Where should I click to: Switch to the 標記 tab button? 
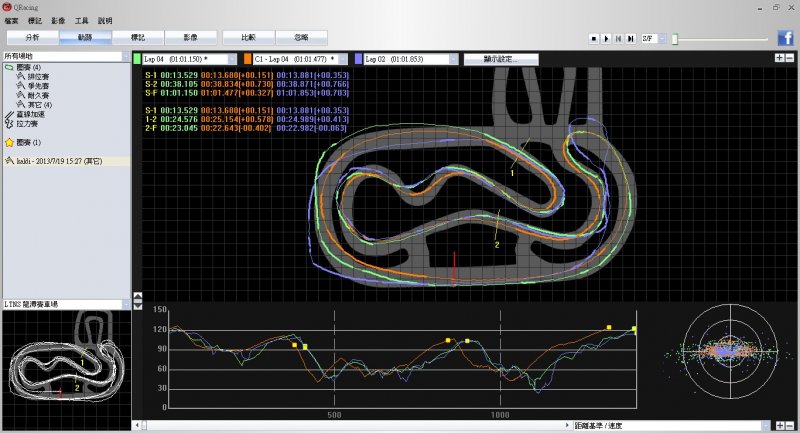(x=138, y=38)
